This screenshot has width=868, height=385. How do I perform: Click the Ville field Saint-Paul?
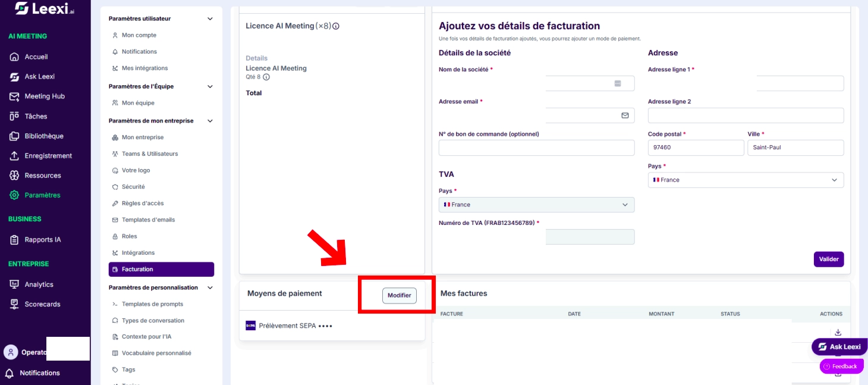(x=796, y=148)
